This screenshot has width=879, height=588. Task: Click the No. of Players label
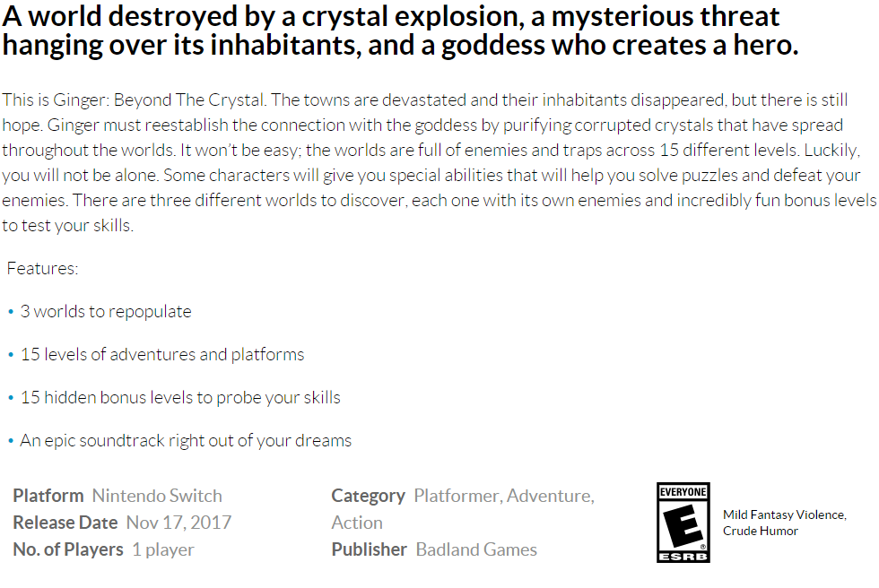click(68, 549)
